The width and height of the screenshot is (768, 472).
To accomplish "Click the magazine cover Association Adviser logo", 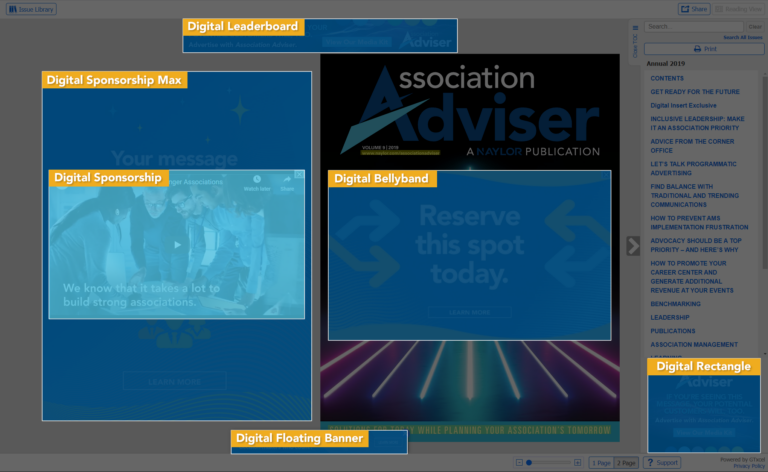I will tap(469, 112).
